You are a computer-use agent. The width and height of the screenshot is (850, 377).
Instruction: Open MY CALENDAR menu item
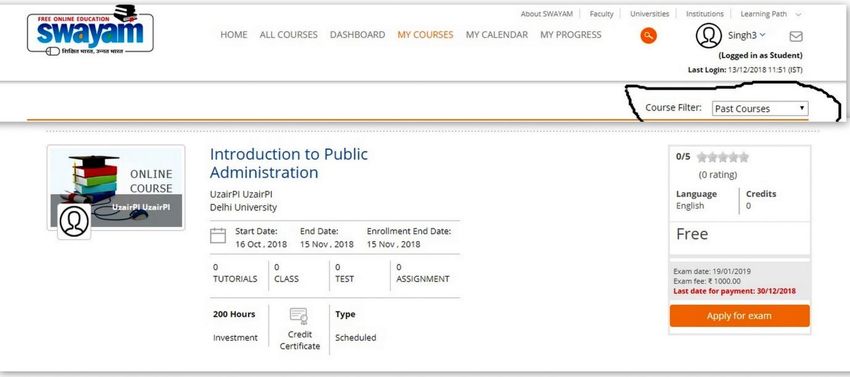click(x=497, y=35)
